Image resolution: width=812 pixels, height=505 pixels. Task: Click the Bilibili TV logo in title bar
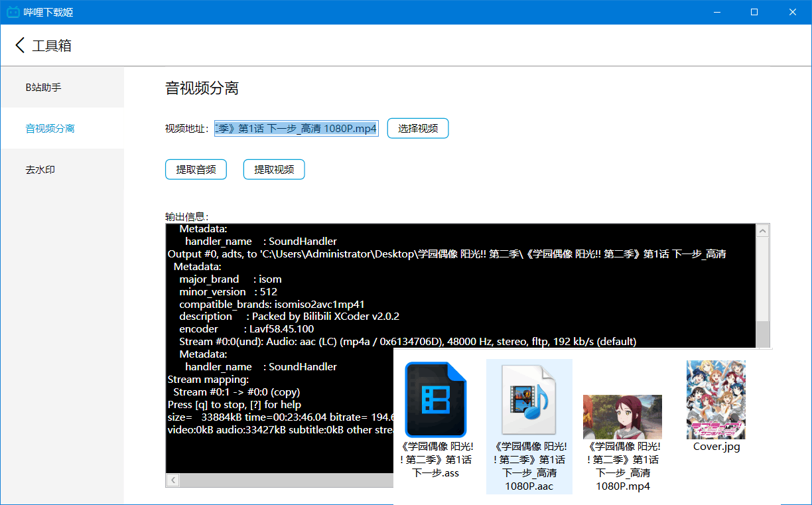[x=13, y=11]
